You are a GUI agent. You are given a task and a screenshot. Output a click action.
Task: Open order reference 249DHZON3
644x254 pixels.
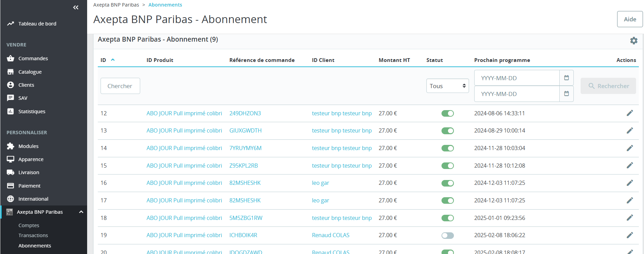pos(245,113)
